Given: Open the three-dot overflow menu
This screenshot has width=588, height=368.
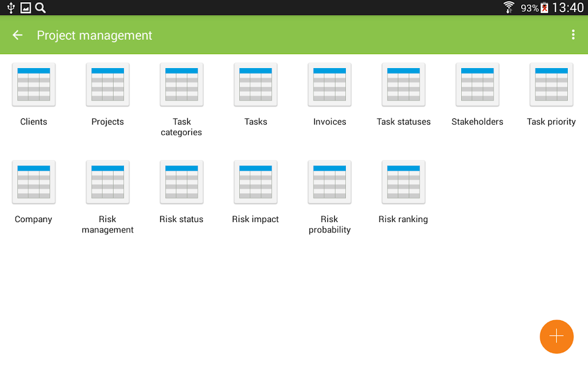Looking at the screenshot, I should [573, 35].
